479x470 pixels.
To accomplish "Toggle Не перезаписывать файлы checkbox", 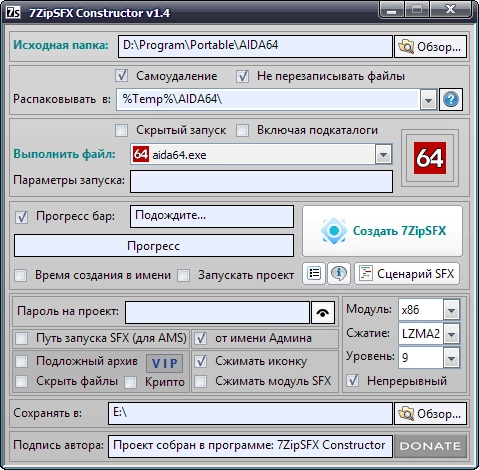I will tap(242, 76).
